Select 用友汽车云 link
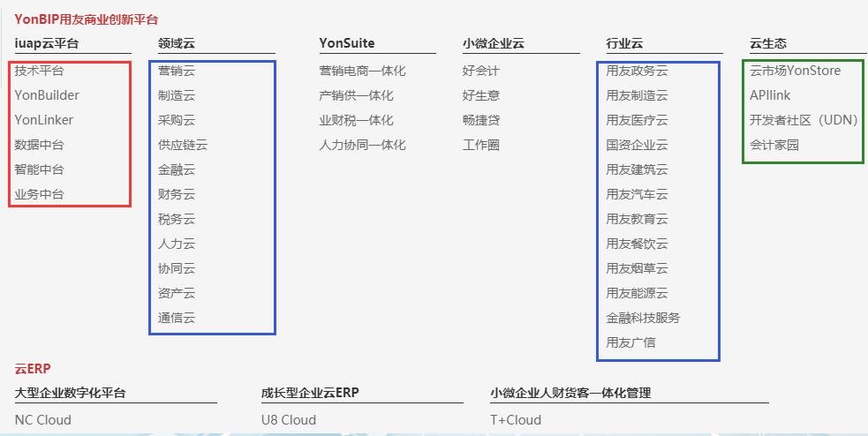The height and width of the screenshot is (436, 868). [638, 194]
